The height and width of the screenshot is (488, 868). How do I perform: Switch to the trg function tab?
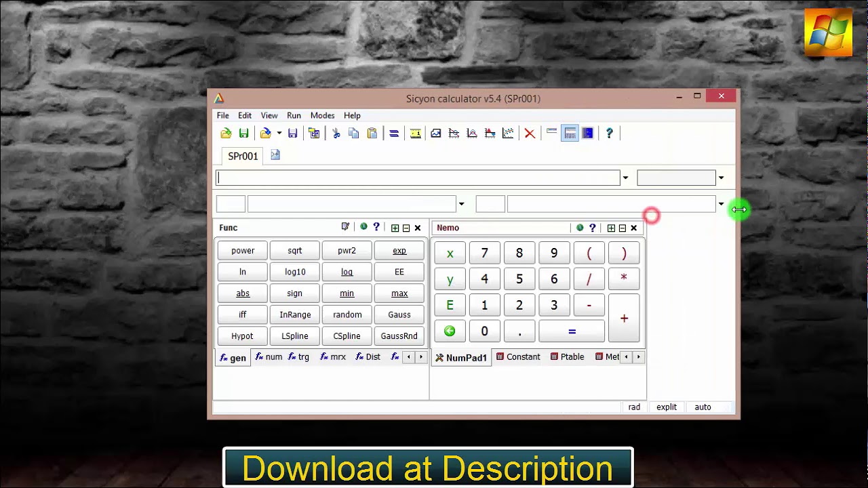coord(298,357)
